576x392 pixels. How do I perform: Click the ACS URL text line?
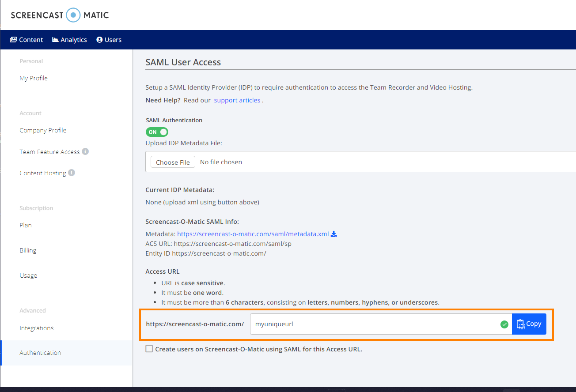point(218,244)
